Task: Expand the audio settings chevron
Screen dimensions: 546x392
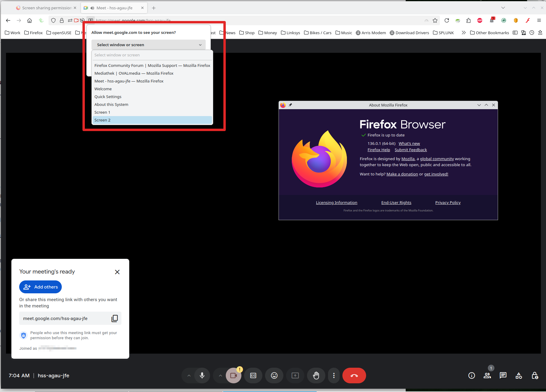Action: tap(189, 376)
